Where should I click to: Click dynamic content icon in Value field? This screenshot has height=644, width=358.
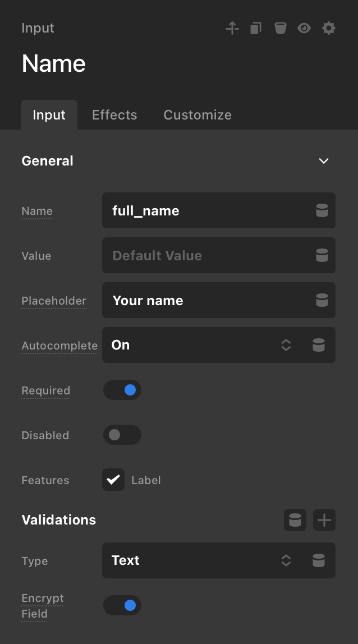[322, 255]
